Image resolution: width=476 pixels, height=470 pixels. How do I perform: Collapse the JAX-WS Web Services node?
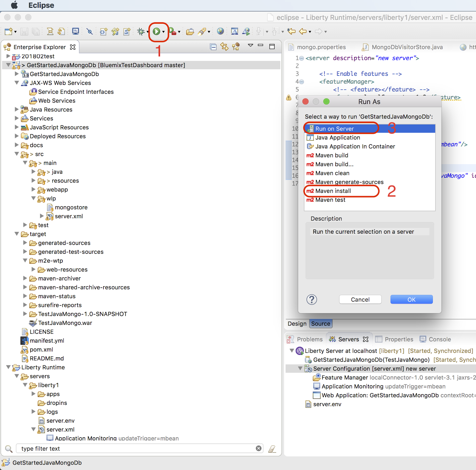tap(17, 83)
